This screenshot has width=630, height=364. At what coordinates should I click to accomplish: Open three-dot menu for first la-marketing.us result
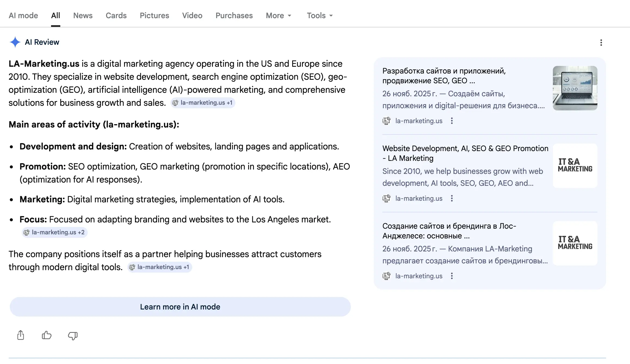452,121
